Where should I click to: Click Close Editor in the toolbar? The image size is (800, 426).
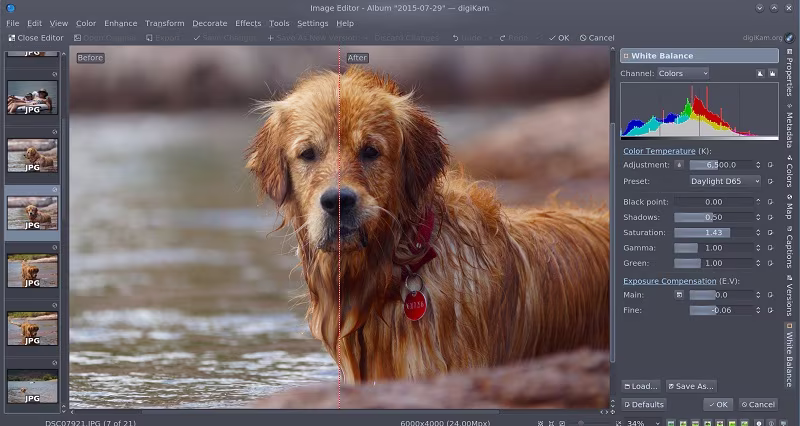36,38
